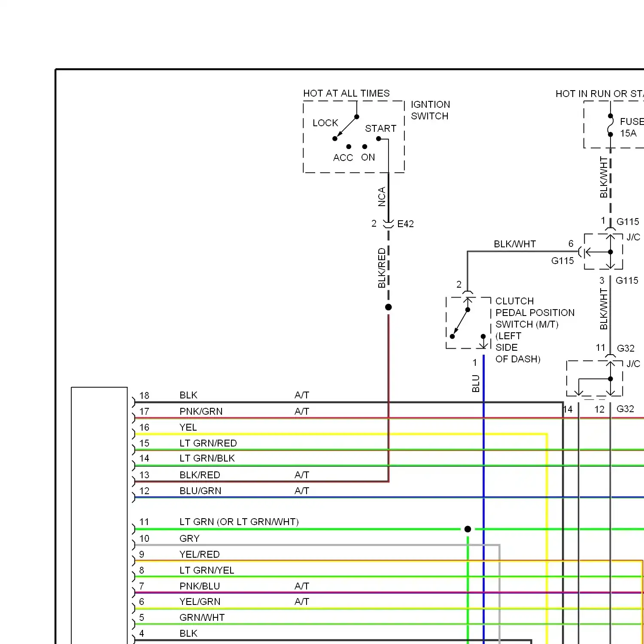
Task: Click the "GRY" label on pin 10
Action: coord(189,538)
